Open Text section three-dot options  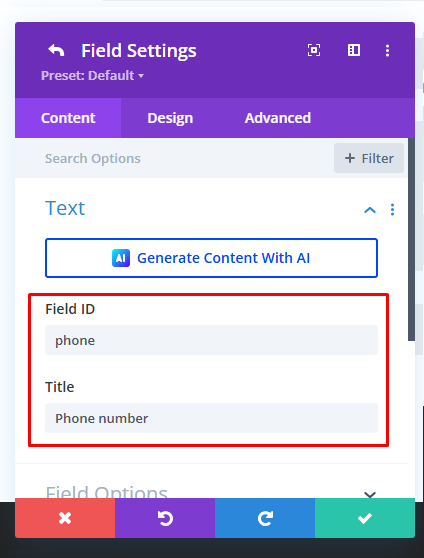(x=392, y=210)
